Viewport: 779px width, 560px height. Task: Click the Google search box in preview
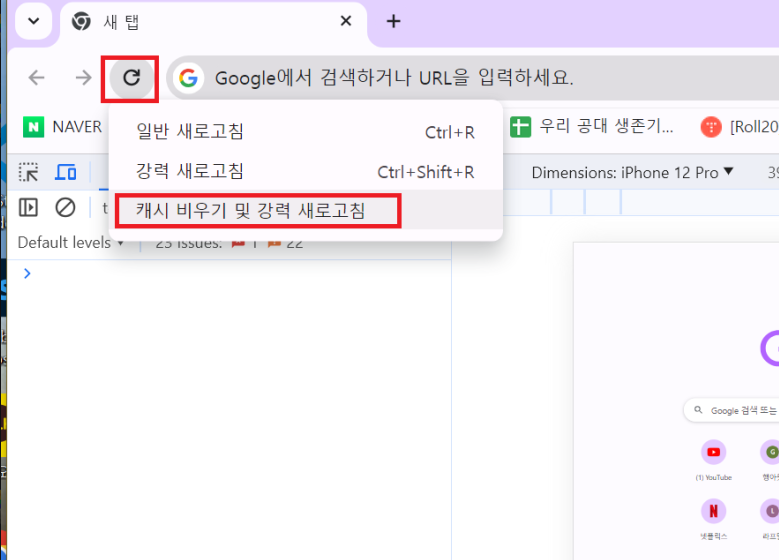(731, 410)
